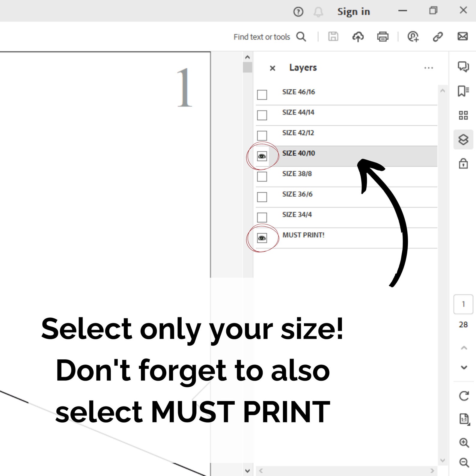Open the Layers panel options menu
This screenshot has height=476, width=476.
coord(429,68)
